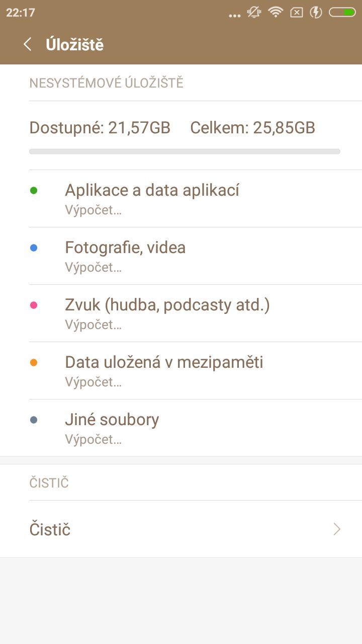Image resolution: width=362 pixels, height=644 pixels.
Task: Tap the orange dot beside cached data
Action: (x=34, y=363)
